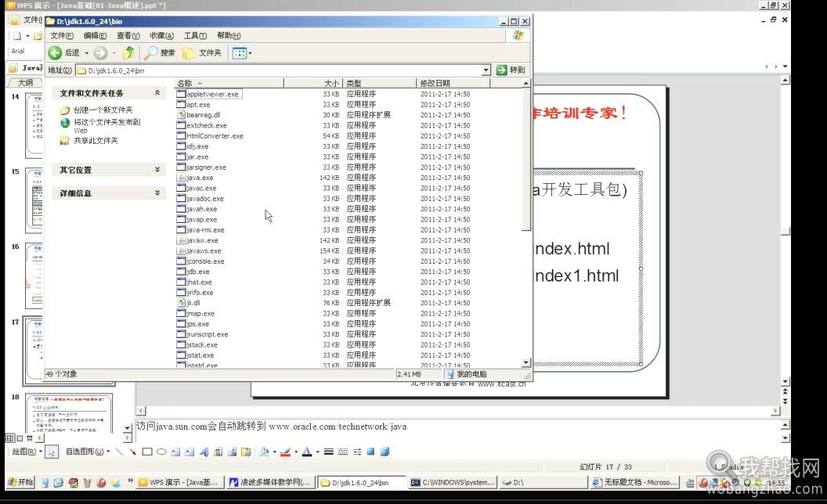Select appletviewer.exe in file list

click(212, 95)
